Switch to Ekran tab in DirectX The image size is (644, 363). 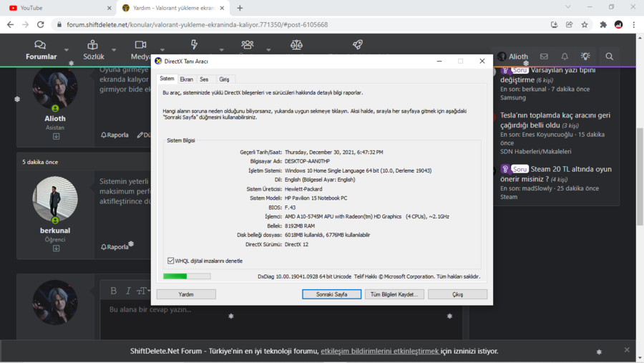pyautogui.click(x=187, y=79)
